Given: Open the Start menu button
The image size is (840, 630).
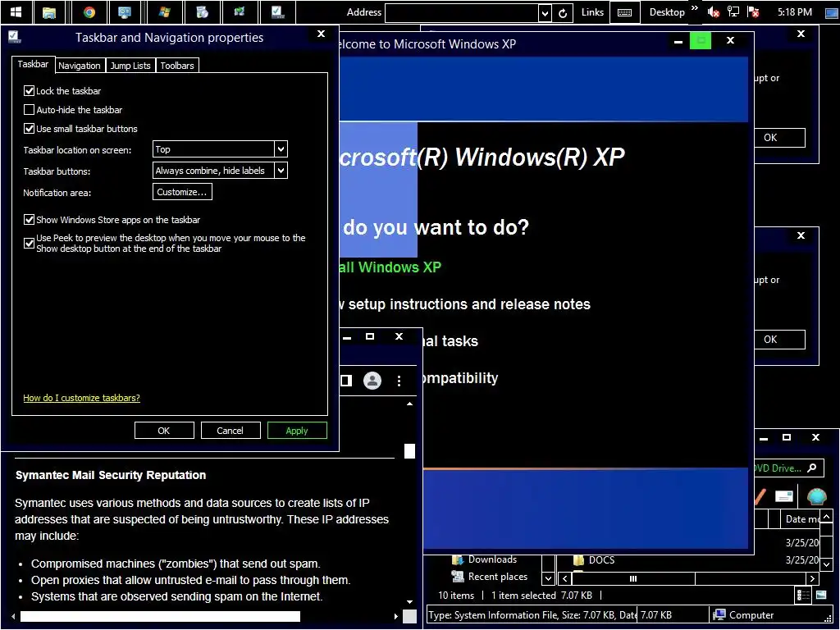Looking at the screenshot, I should tap(16, 11).
